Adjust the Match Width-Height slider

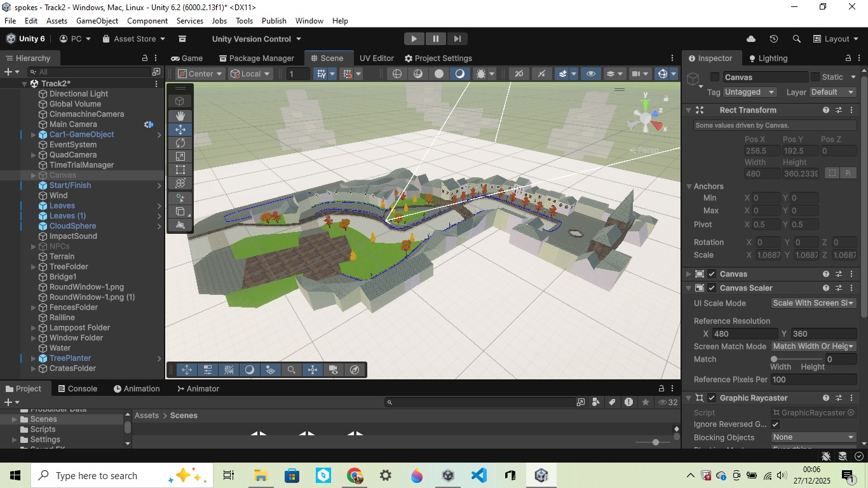pyautogui.click(x=774, y=360)
